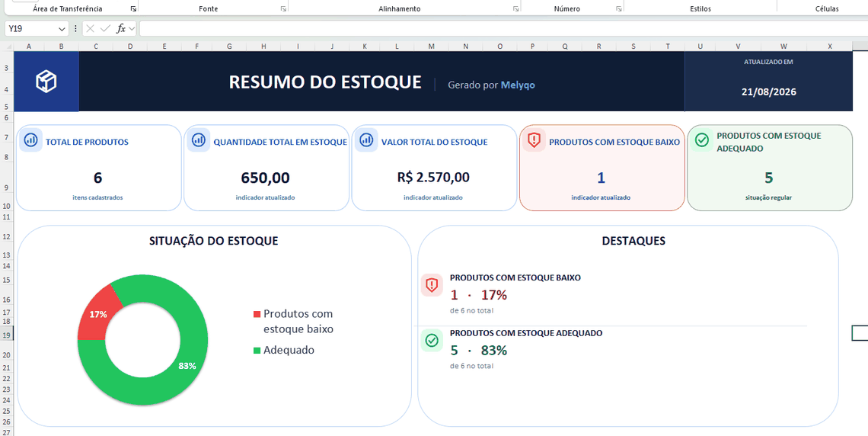Click 'itens cadastrados' caption
The image size is (868, 436).
98,197
